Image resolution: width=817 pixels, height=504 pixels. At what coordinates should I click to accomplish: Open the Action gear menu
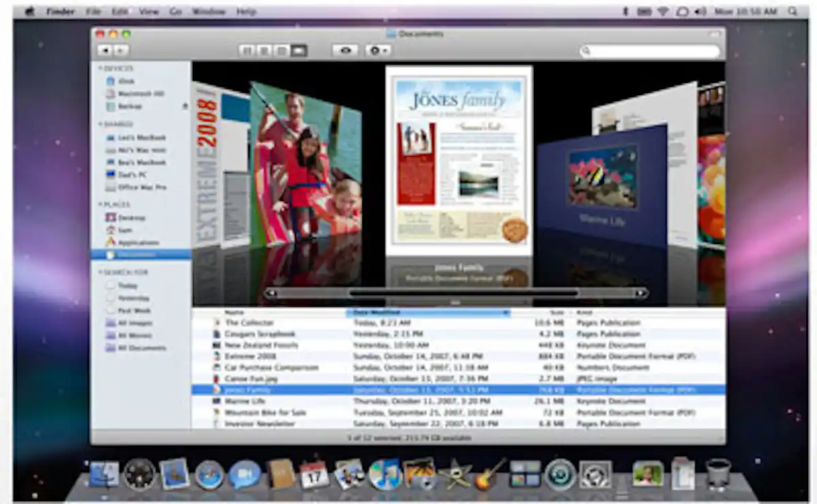click(x=376, y=50)
